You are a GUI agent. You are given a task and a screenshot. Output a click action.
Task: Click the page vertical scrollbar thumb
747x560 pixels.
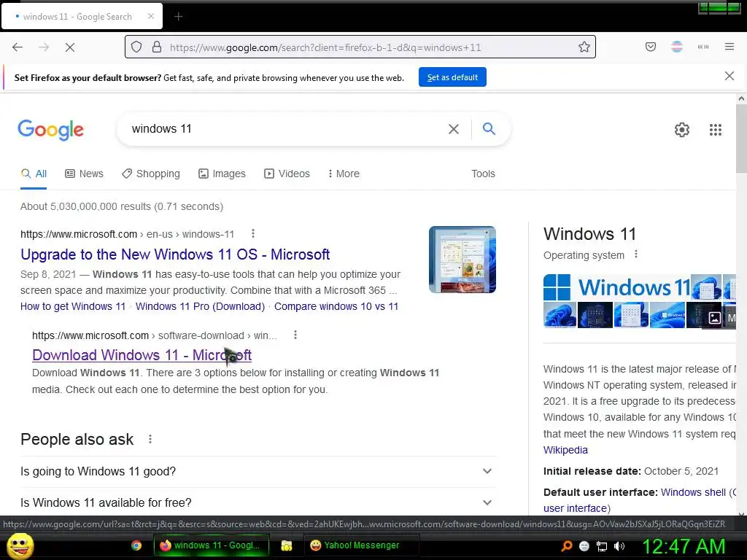(741, 139)
